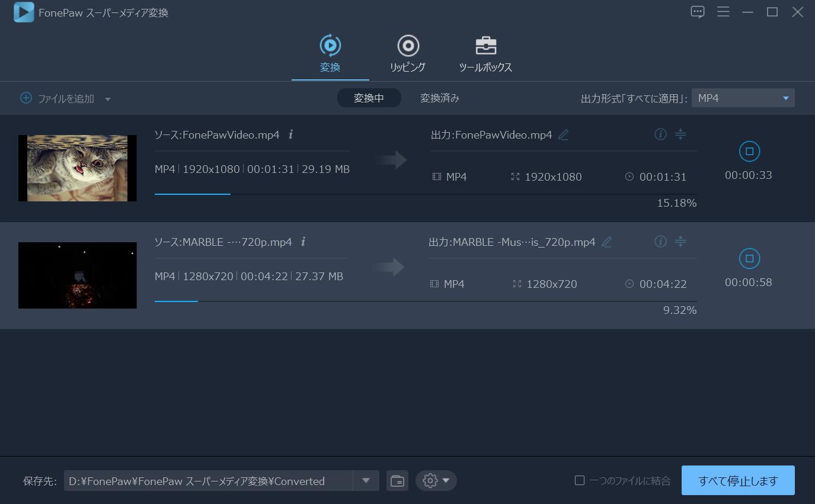Viewport: 815px width, 504px height.
Task: Open the gear settings dropdown
Action: (436, 481)
